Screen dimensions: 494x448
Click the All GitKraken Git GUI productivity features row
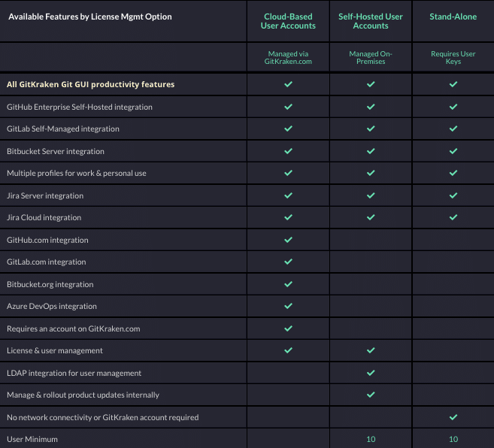click(247, 84)
